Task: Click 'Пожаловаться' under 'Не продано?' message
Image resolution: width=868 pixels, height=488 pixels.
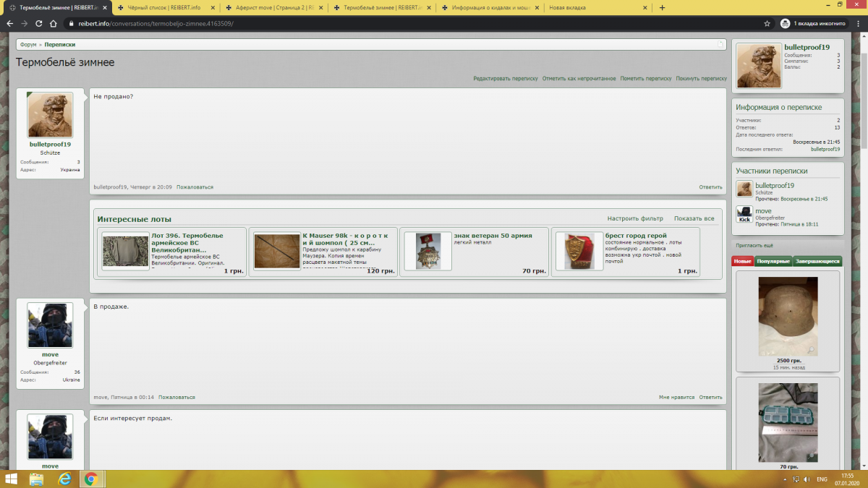Action: click(195, 187)
